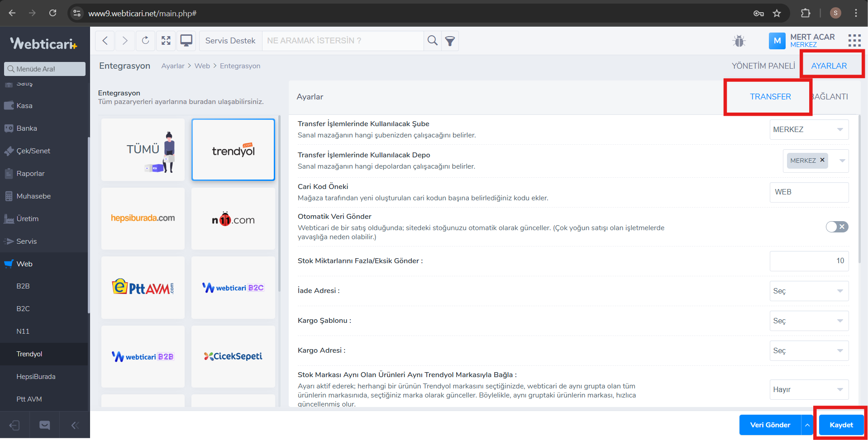This screenshot has width=868, height=440.
Task: Click the bug report icon
Action: click(739, 41)
